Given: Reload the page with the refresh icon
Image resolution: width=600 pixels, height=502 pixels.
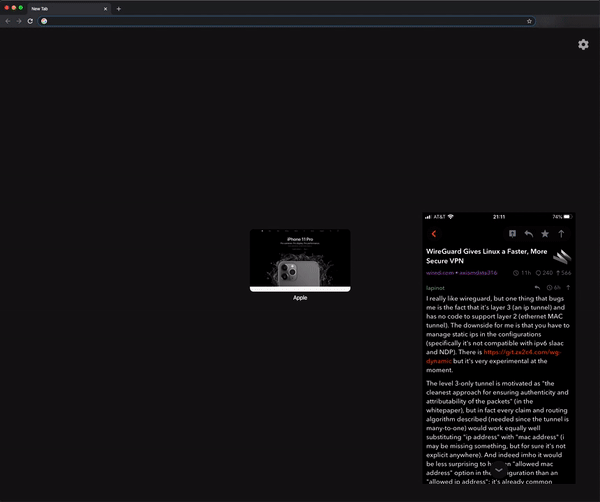Looking at the screenshot, I should 30,21.
